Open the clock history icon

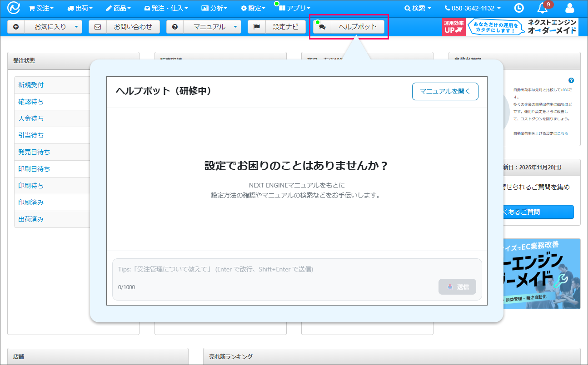click(x=518, y=8)
